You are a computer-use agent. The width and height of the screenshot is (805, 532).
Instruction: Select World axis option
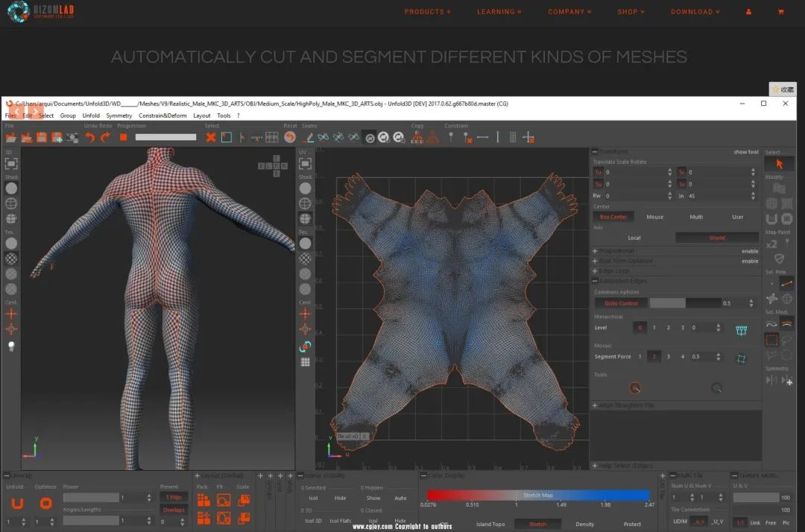tap(716, 238)
